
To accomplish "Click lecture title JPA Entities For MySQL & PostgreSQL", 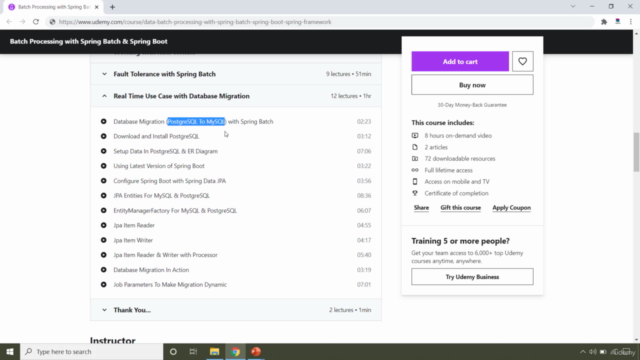I will [x=161, y=196].
